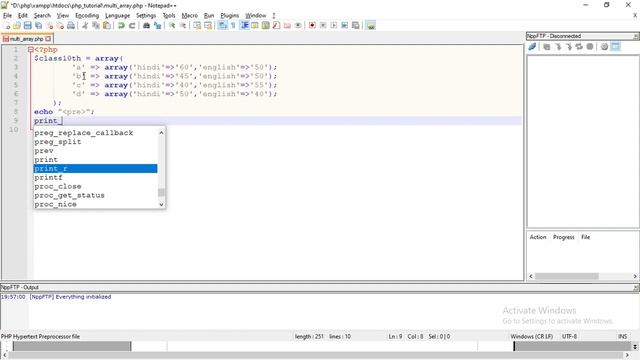The width and height of the screenshot is (640, 360).
Task: Click the Progress column header
Action: point(564,237)
